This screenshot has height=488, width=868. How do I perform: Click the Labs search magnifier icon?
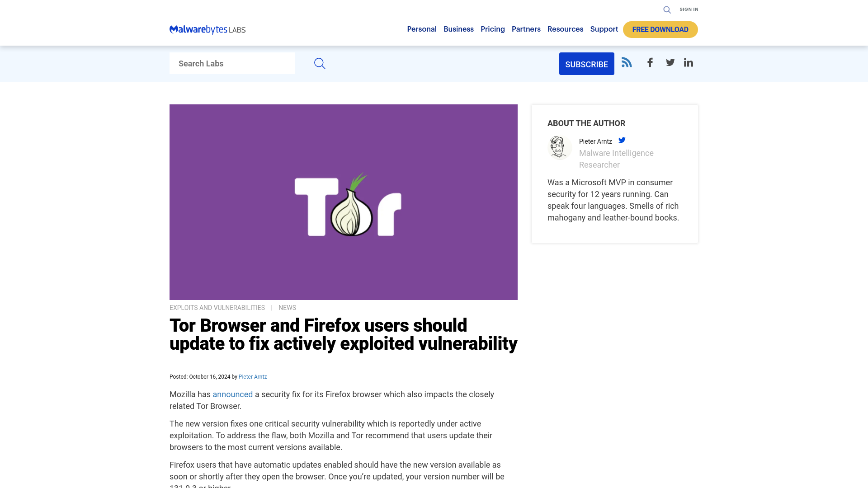[320, 63]
